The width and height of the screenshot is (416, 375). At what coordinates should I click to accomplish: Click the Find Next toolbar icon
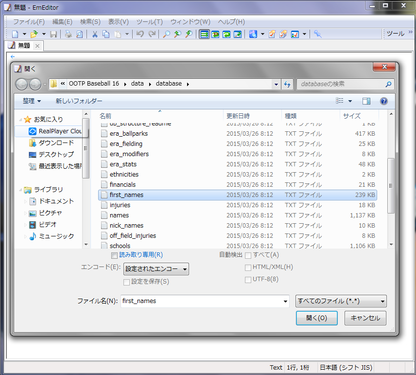coord(177,34)
